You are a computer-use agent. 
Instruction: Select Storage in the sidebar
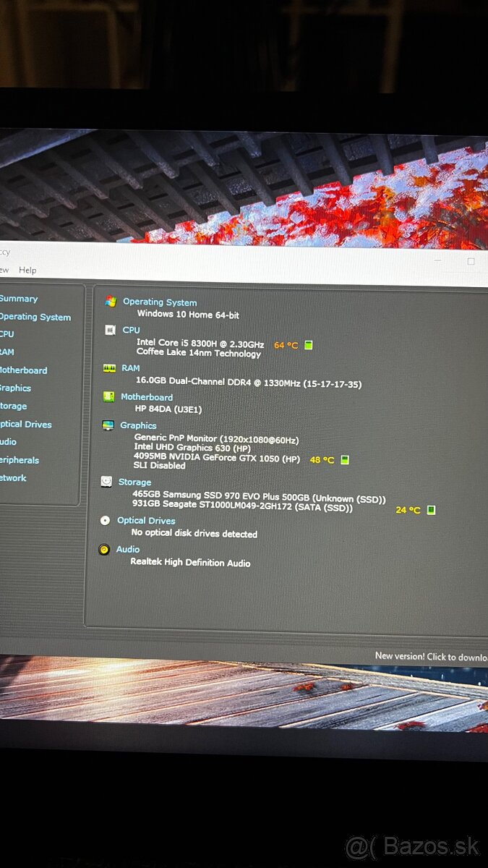(x=13, y=407)
